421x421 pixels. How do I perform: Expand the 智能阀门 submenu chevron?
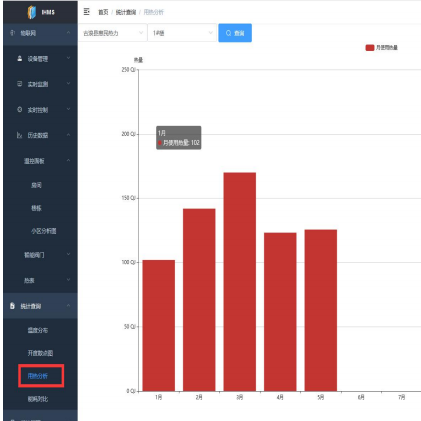(68, 254)
